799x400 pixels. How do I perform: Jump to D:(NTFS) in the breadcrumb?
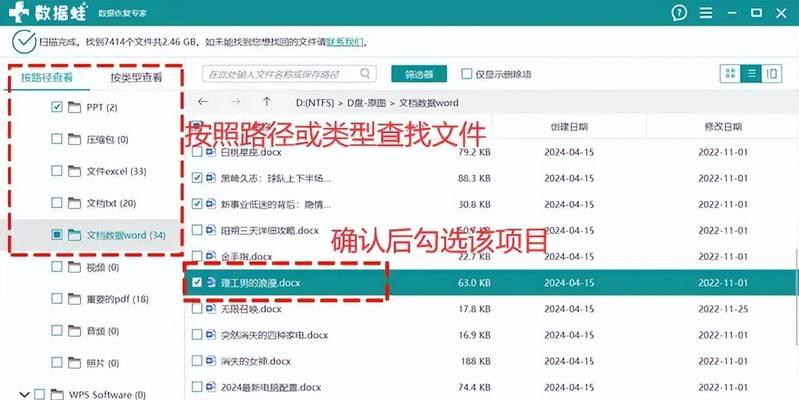pyautogui.click(x=315, y=102)
